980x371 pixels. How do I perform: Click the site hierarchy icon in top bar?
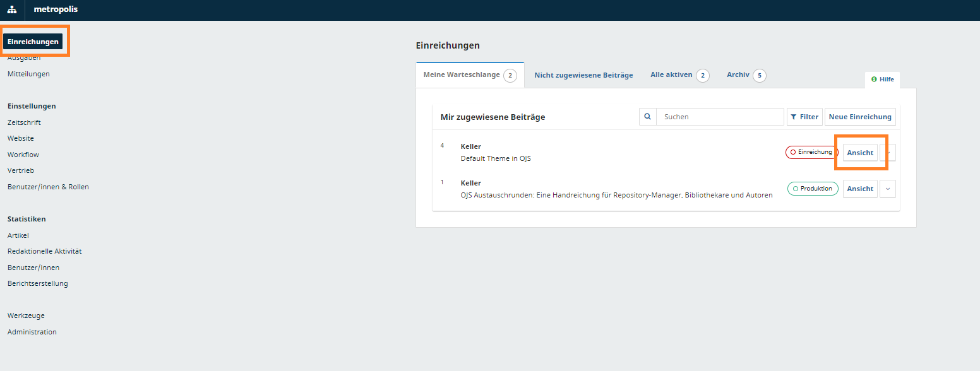12,10
